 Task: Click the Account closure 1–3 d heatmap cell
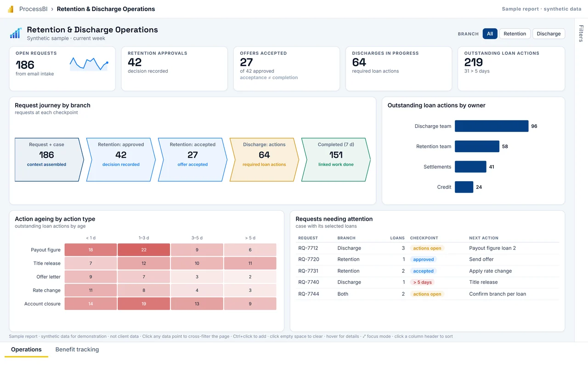coord(144,304)
